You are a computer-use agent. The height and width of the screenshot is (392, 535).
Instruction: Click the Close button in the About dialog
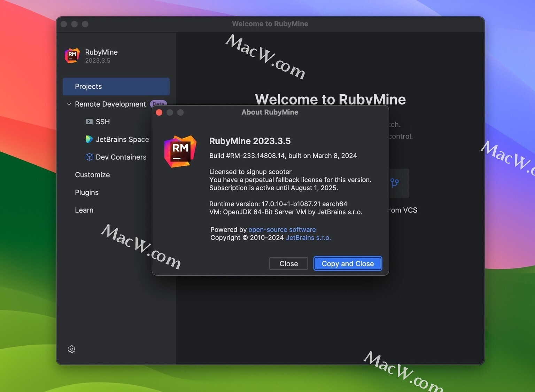(288, 264)
